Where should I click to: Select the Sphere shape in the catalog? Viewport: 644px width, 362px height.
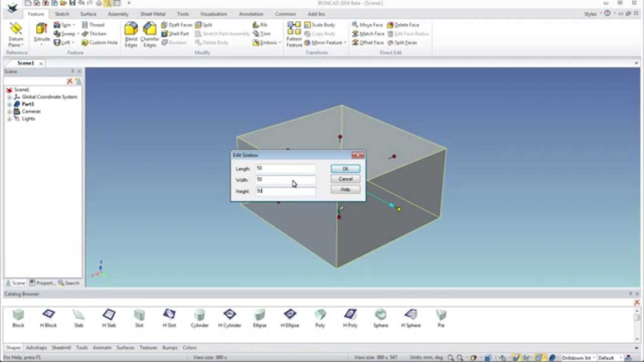[380, 316]
